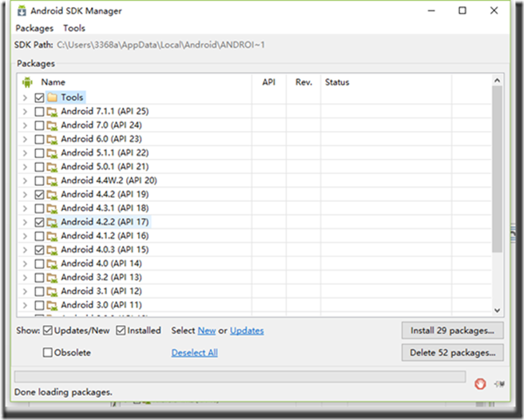The image size is (524, 420).
Task: Expand the Android 4.2.2 (API 17) node
Action: tap(25, 222)
